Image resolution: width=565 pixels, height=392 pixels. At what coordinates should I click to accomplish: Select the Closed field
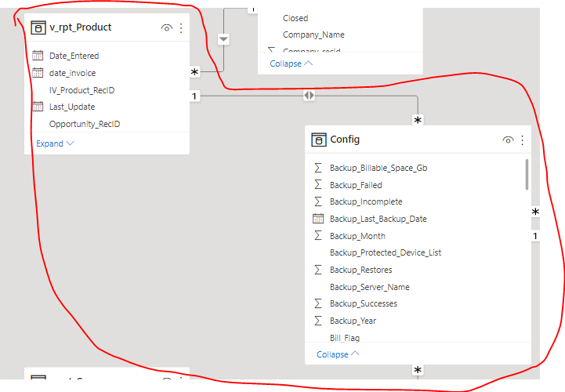[x=295, y=18]
